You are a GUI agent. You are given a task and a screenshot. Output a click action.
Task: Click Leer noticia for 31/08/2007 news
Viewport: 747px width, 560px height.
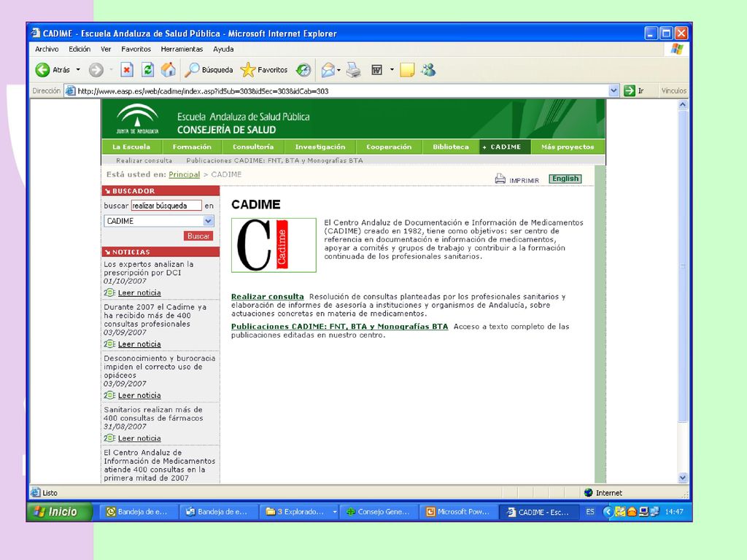[139, 438]
